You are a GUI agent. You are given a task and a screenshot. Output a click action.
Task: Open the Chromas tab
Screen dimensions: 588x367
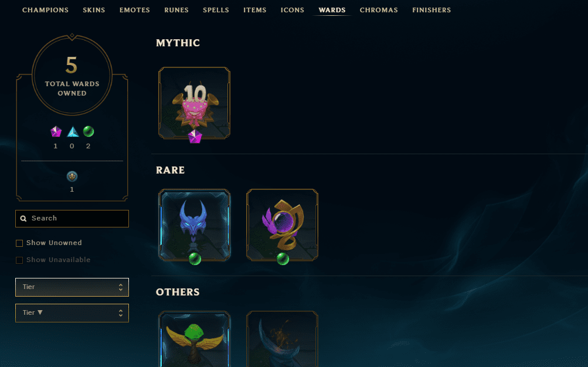pos(379,10)
